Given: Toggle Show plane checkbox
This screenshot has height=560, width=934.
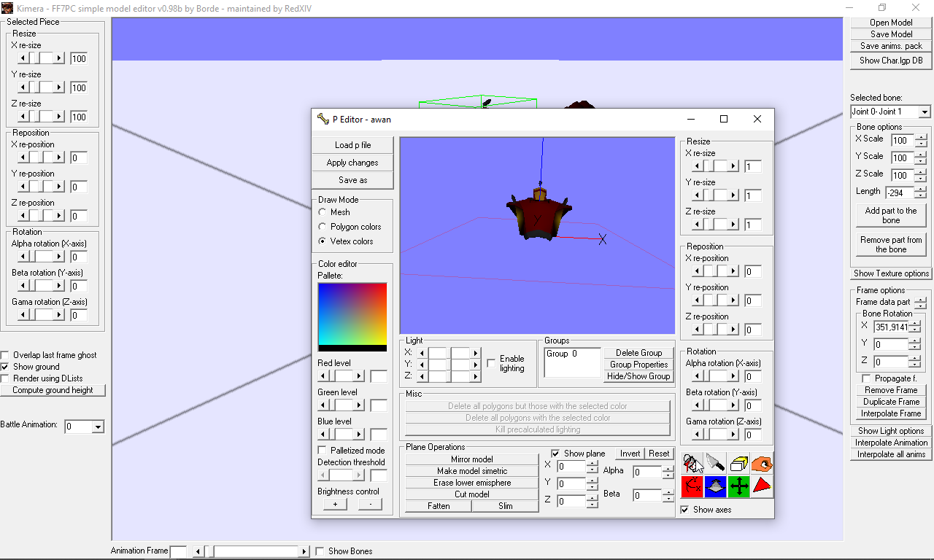Looking at the screenshot, I should [x=555, y=454].
